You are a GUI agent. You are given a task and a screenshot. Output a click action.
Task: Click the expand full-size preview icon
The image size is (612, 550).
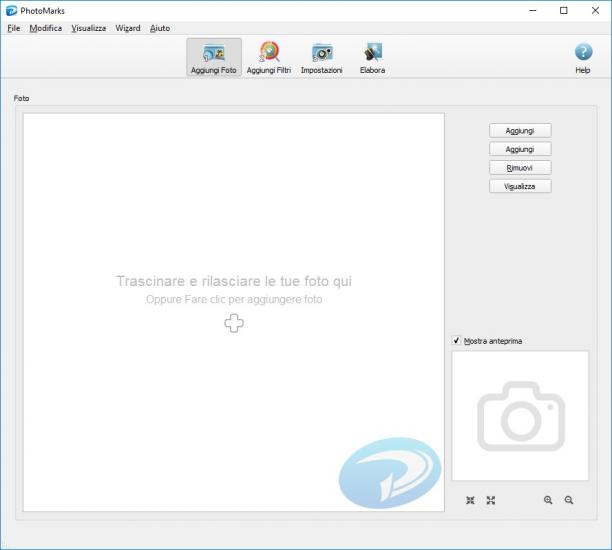(x=491, y=500)
